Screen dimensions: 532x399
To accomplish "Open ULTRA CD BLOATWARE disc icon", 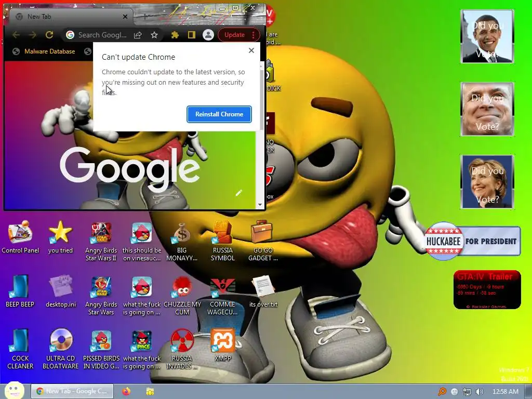I will 61,350.
